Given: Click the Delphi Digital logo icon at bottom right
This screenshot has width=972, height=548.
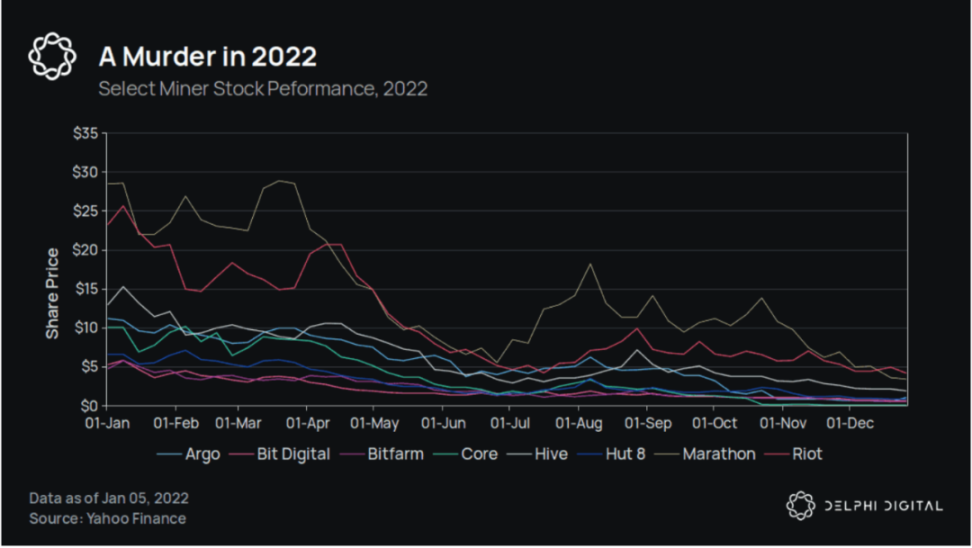Looking at the screenshot, I should pos(800,506).
